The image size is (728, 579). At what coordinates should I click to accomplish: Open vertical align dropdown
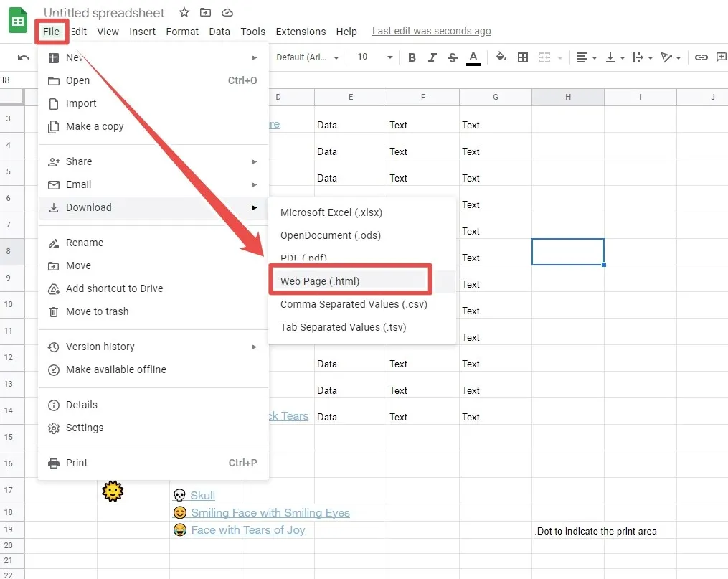(x=615, y=57)
